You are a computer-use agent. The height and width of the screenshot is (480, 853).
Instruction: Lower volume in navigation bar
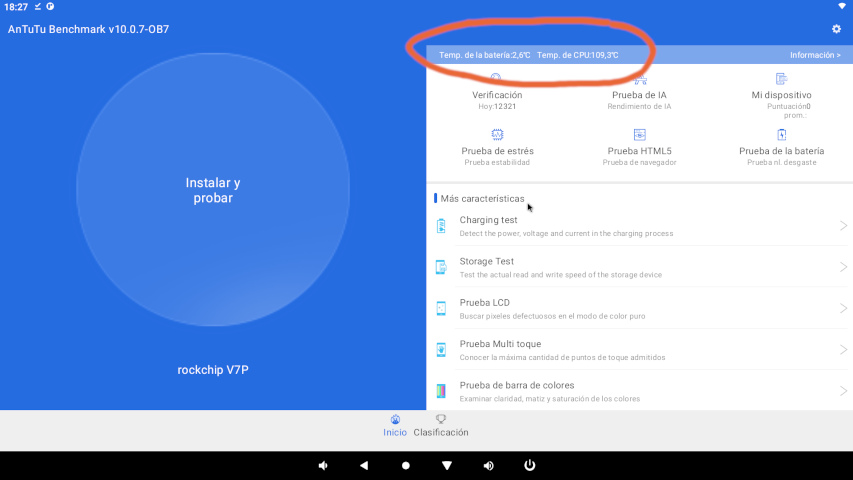(x=323, y=465)
